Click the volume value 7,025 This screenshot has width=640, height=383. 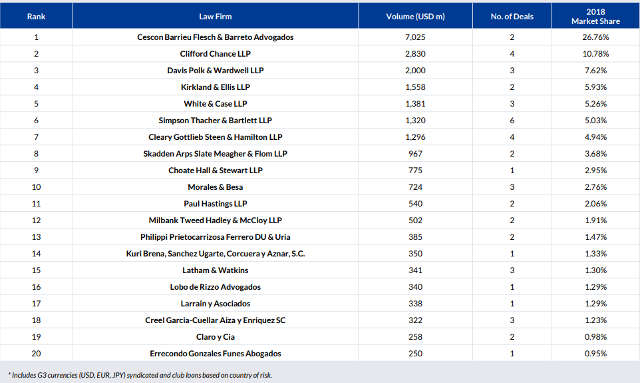point(416,37)
